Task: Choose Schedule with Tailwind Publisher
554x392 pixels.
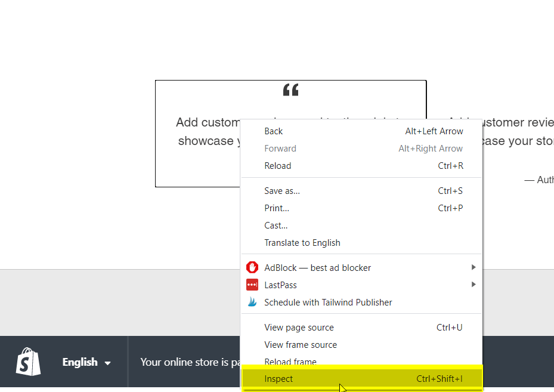Action: coord(328,303)
